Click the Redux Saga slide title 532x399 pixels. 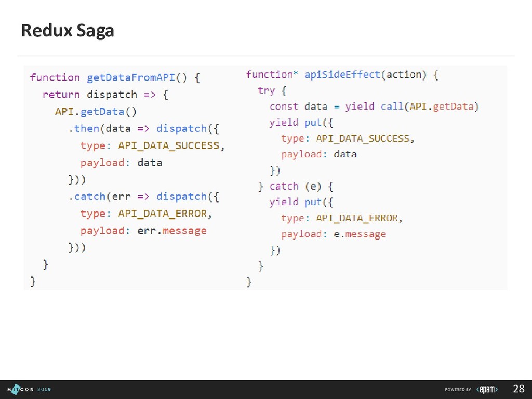point(67,32)
